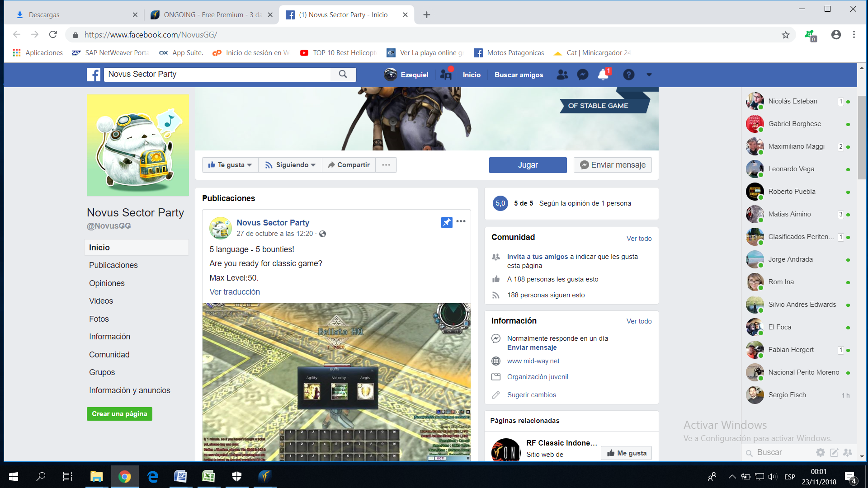Open the Motos Patagonicas bookmark
Image resolution: width=868 pixels, height=488 pixels.
[509, 53]
